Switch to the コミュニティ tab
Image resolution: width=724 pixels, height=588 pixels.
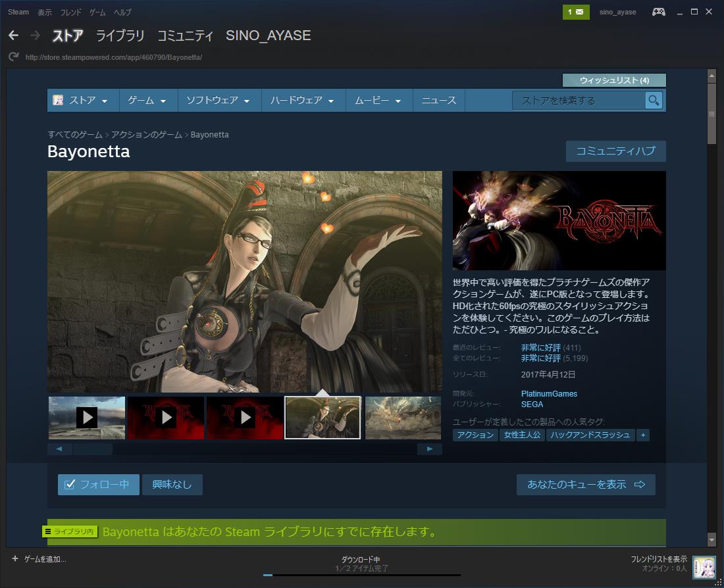point(185,36)
